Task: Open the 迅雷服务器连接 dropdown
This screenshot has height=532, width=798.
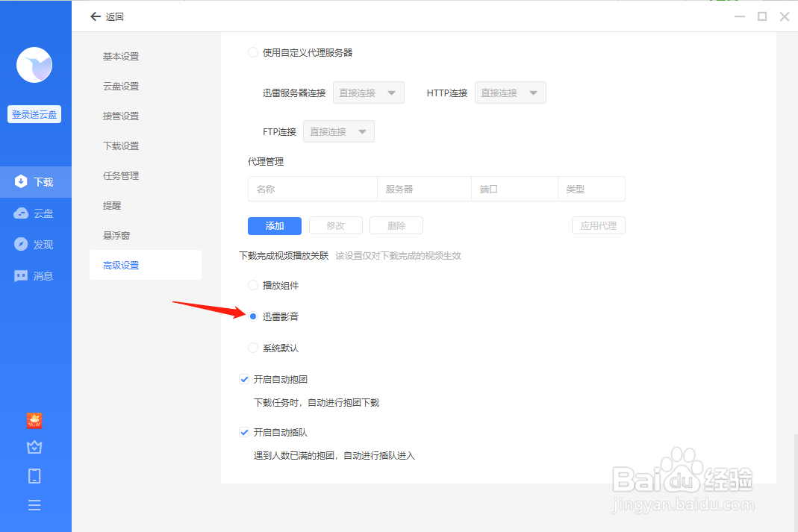Action: point(368,92)
